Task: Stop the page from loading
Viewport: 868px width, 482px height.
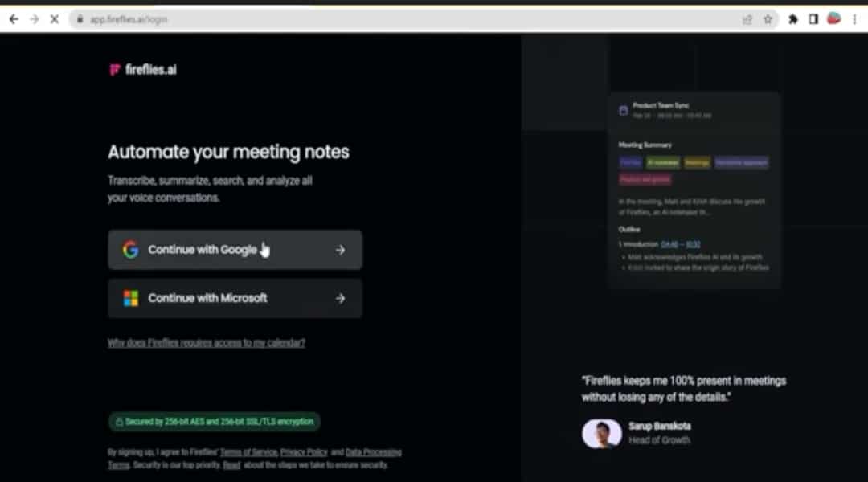Action: [x=55, y=19]
